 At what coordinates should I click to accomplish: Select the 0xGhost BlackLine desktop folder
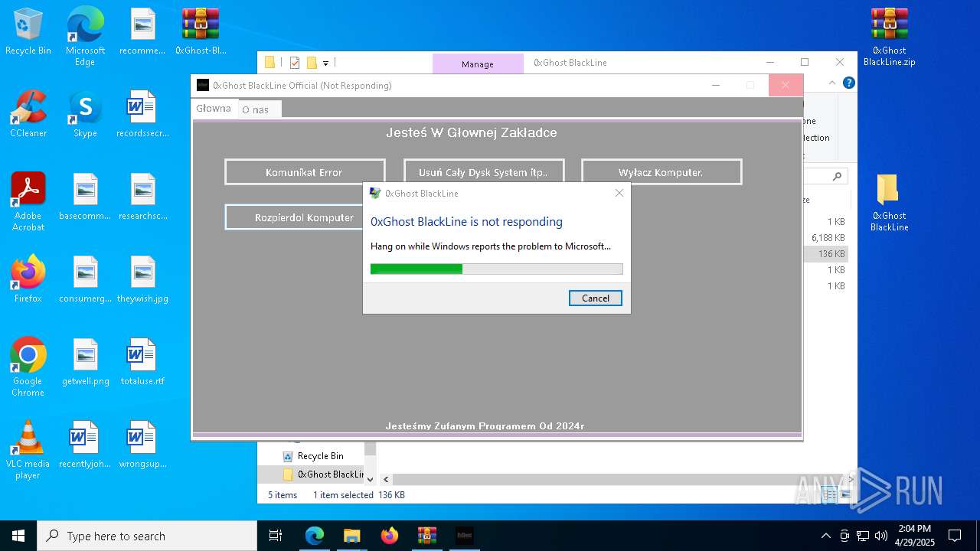click(889, 202)
